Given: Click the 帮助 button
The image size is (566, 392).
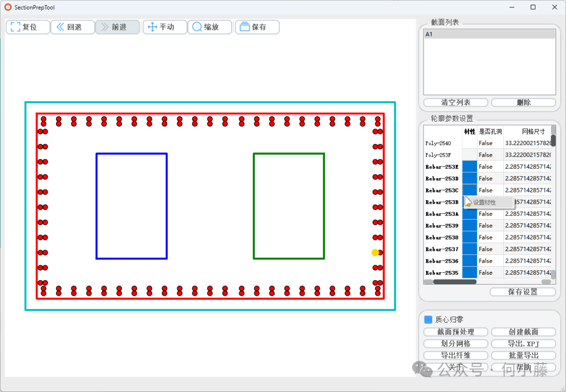Looking at the screenshot, I should click(524, 367).
